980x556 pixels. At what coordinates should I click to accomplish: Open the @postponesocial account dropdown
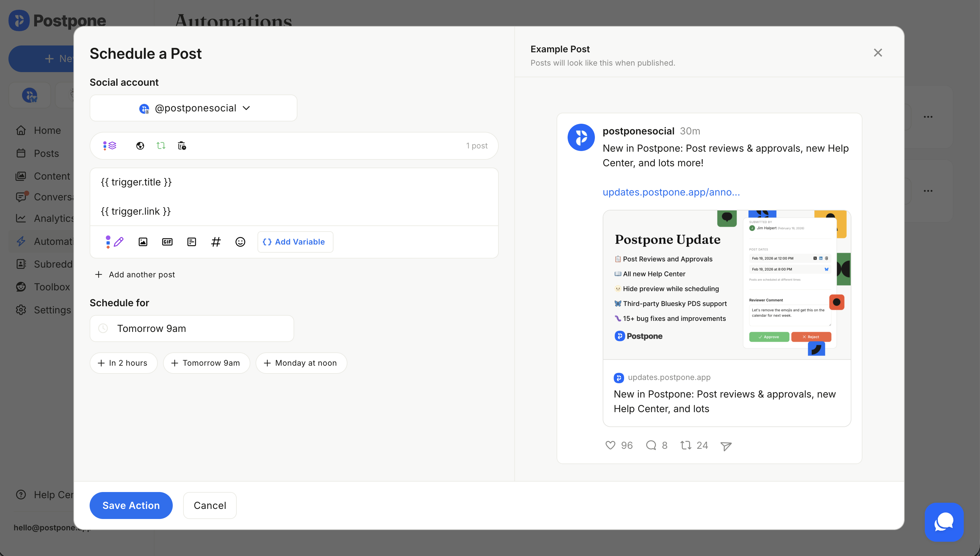193,108
